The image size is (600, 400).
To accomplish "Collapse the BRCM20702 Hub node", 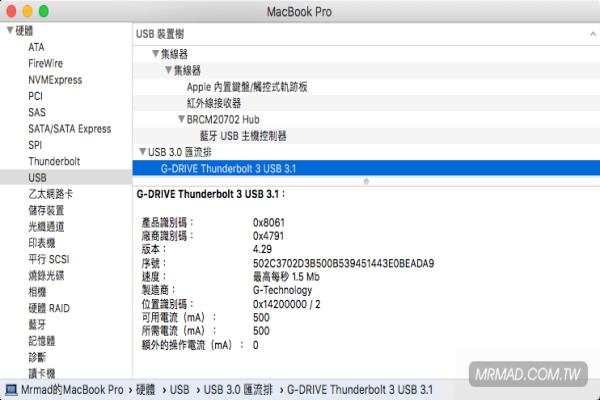I will [x=182, y=119].
